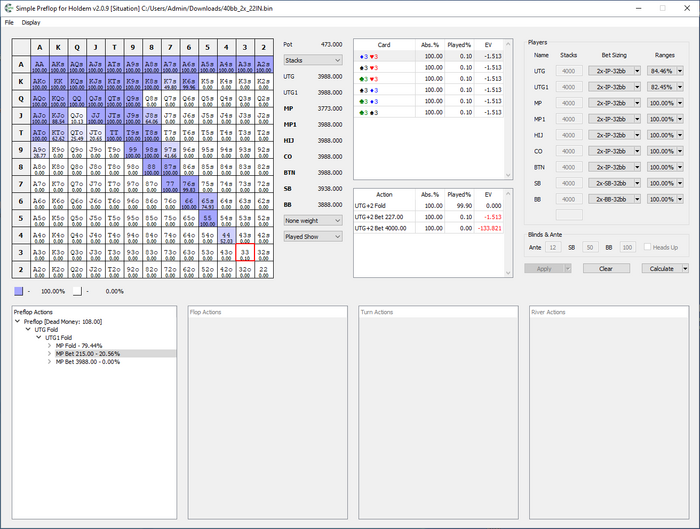
Task: Collapse the Preflop Dead Money node
Action: coord(17,321)
